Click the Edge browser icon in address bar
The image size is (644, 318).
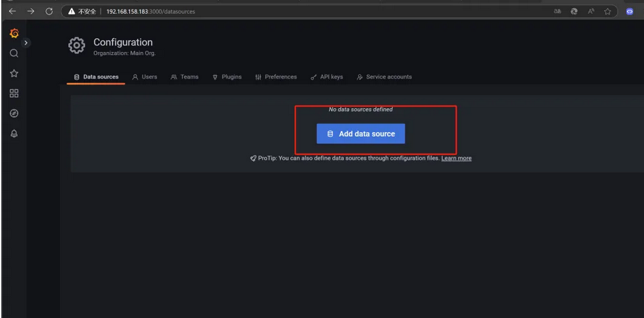point(574,11)
